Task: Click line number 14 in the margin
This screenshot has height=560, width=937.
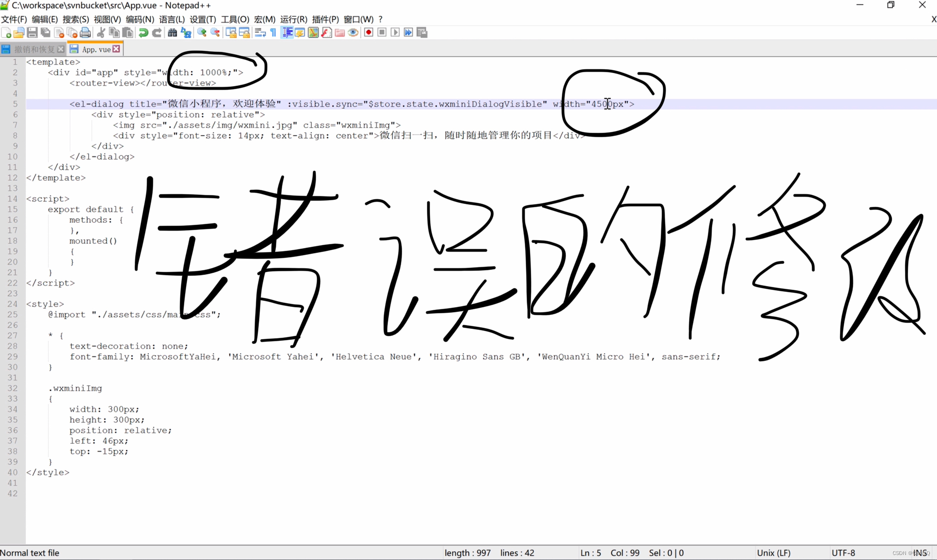Action: coord(12,199)
